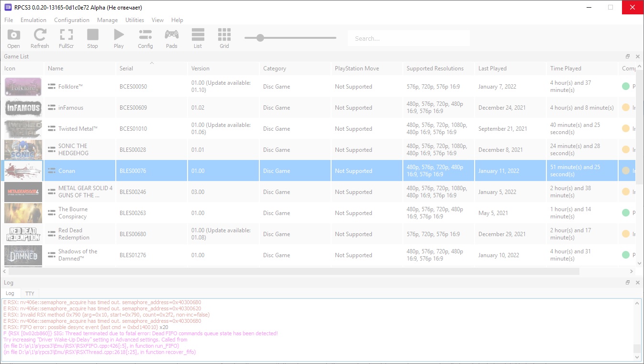Click config icon beside Red Dead Redemption
Screen dimensions: 644x364
click(x=52, y=234)
